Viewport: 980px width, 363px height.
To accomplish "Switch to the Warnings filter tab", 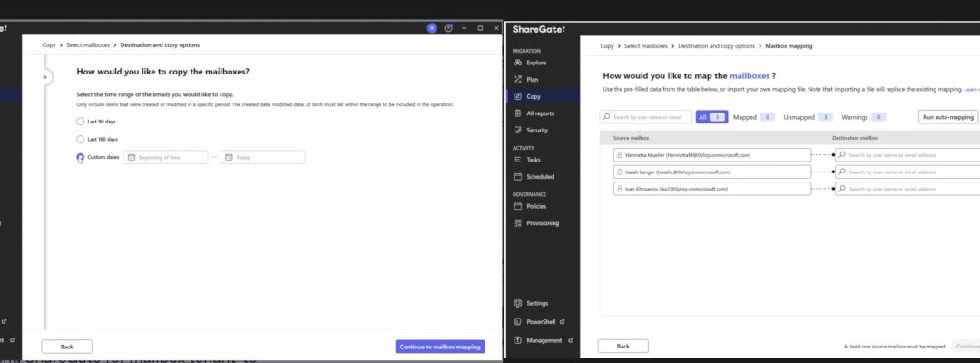I will 864,117.
